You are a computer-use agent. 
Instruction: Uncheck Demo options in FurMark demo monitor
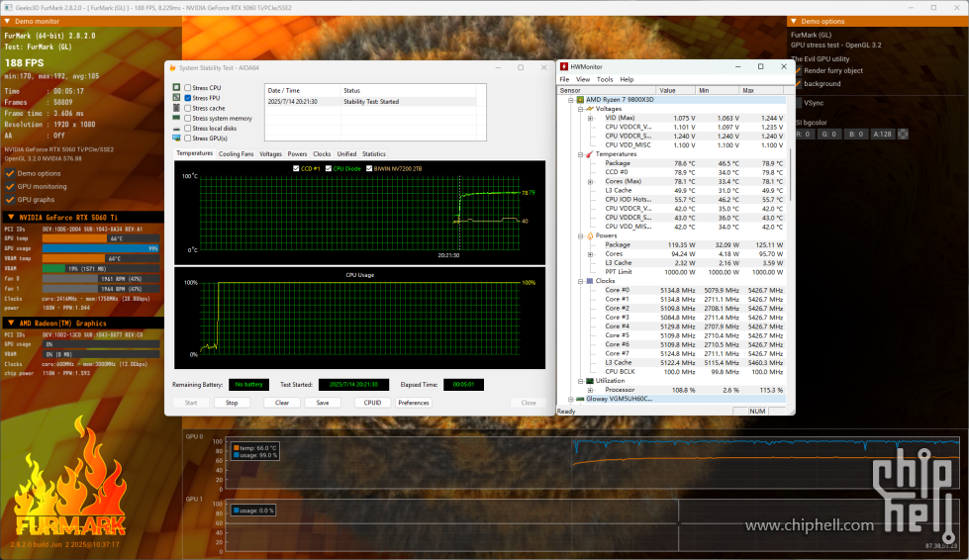(x=9, y=173)
